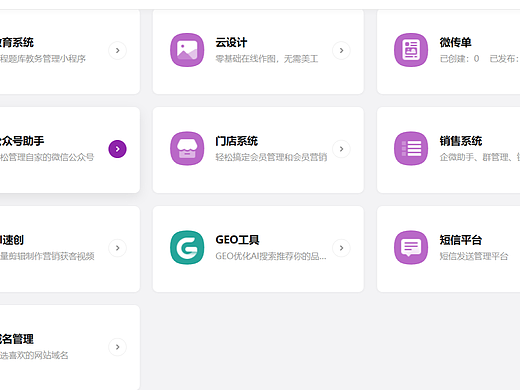Screen dimensions: 520x390
Task: Open the 销售系统 title
Action: pyautogui.click(x=461, y=141)
